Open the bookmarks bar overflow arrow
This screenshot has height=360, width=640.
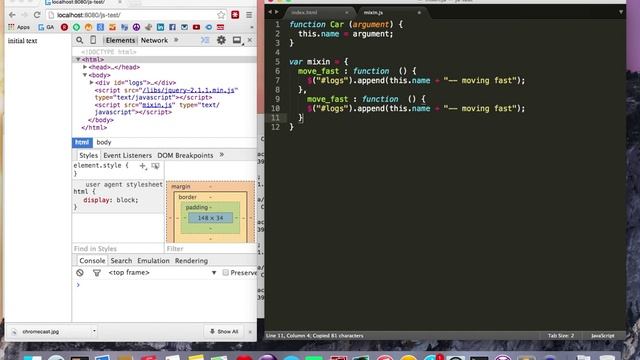click(252, 27)
